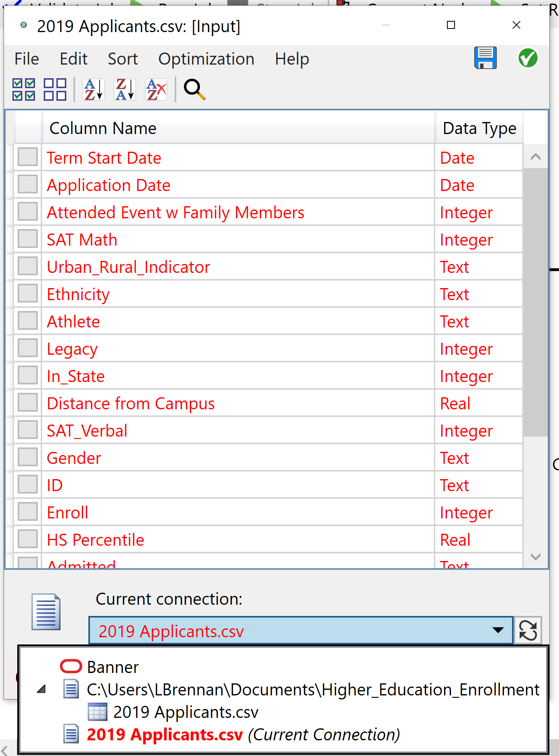Viewport: 559px width, 756px height.
Task: Click the blue Save floppy disk icon
Action: pos(485,59)
